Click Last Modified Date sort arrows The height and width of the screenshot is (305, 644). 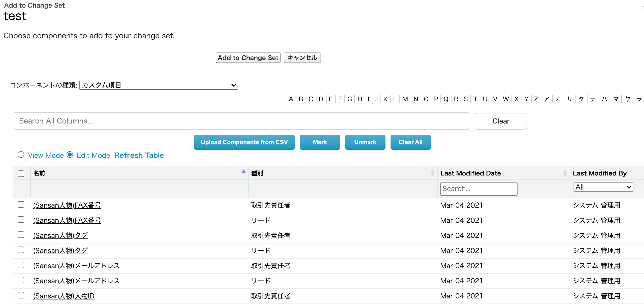565,173
